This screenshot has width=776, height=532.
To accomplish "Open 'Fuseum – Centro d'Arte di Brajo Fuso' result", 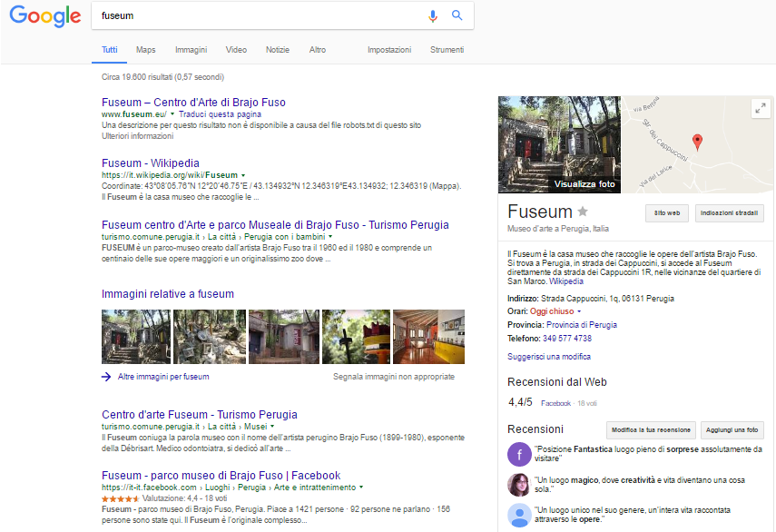I will pyautogui.click(x=193, y=103).
